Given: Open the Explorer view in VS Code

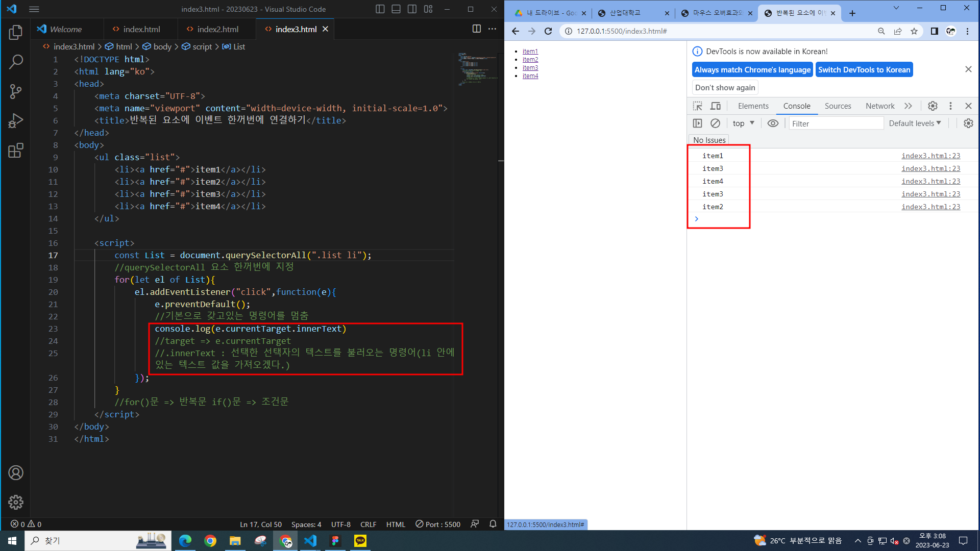Looking at the screenshot, I should point(16,33).
